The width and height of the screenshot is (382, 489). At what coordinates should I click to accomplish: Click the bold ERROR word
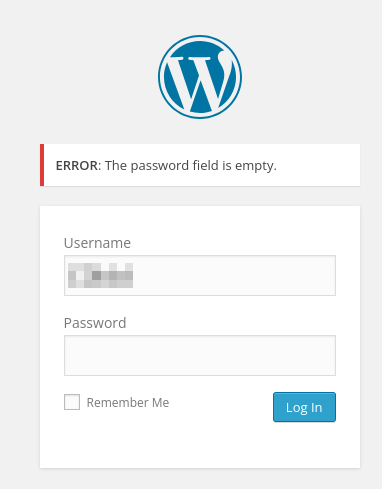[x=77, y=166]
